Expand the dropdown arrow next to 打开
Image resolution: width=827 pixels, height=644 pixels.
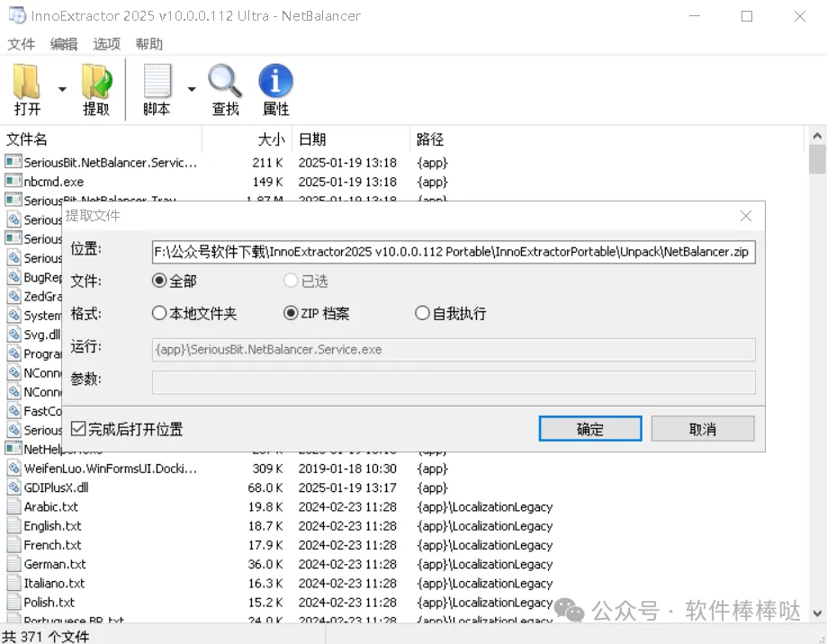coord(62,89)
